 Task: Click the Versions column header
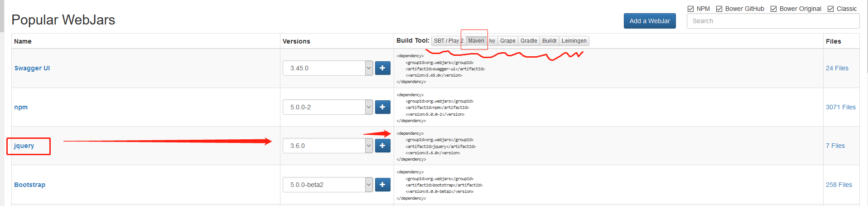[x=296, y=41]
